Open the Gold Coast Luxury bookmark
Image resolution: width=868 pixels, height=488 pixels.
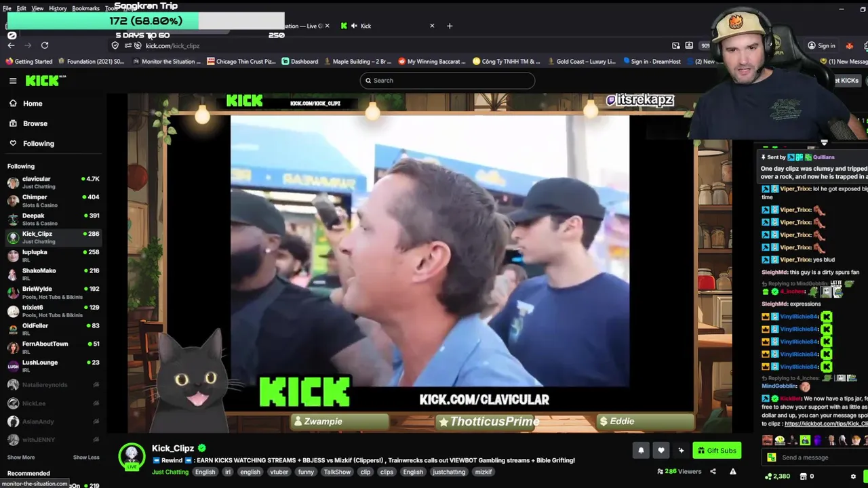(x=580, y=61)
